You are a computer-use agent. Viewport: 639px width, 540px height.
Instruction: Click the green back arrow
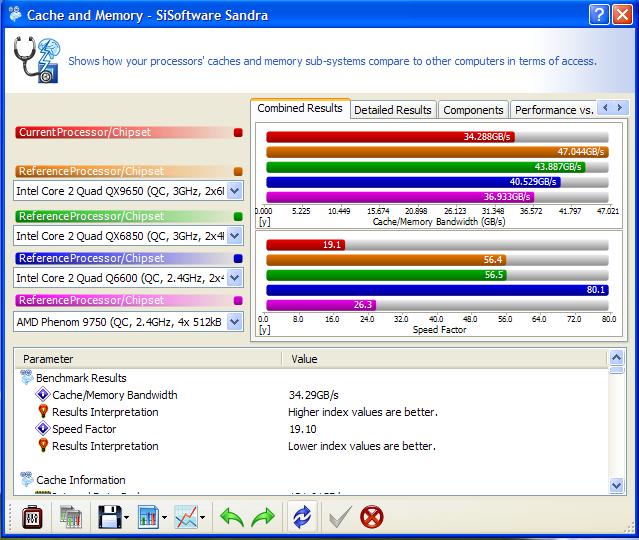[231, 517]
